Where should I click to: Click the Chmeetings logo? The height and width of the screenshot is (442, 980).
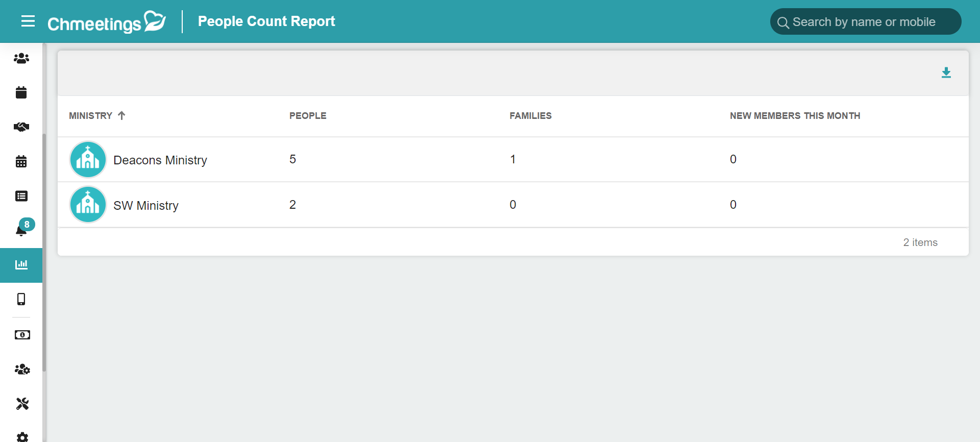pos(107,22)
